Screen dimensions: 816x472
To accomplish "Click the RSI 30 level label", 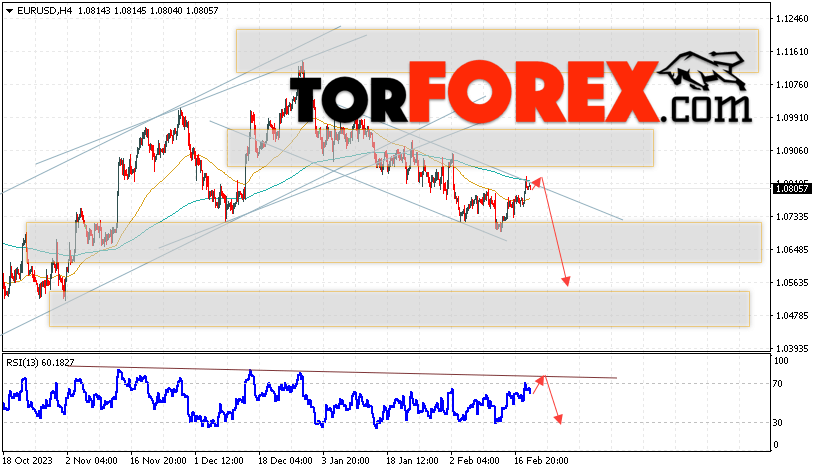I will click(x=777, y=423).
